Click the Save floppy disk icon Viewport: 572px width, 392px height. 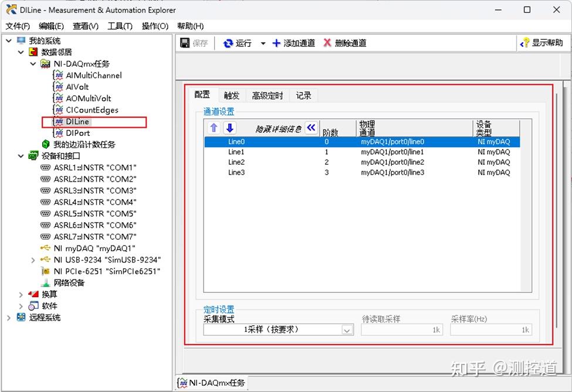[x=185, y=43]
